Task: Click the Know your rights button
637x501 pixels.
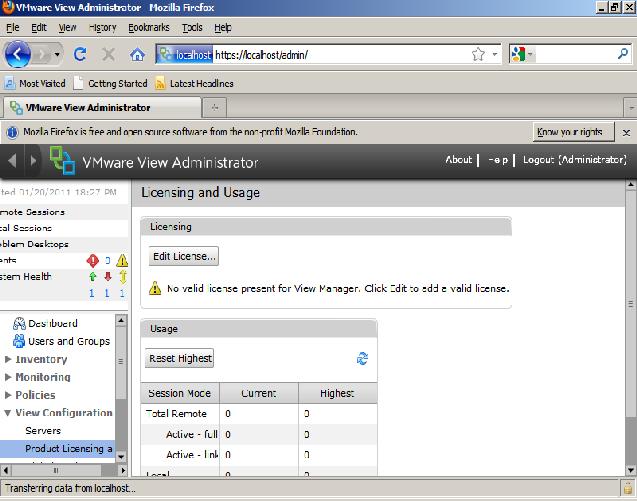Action: point(573,132)
